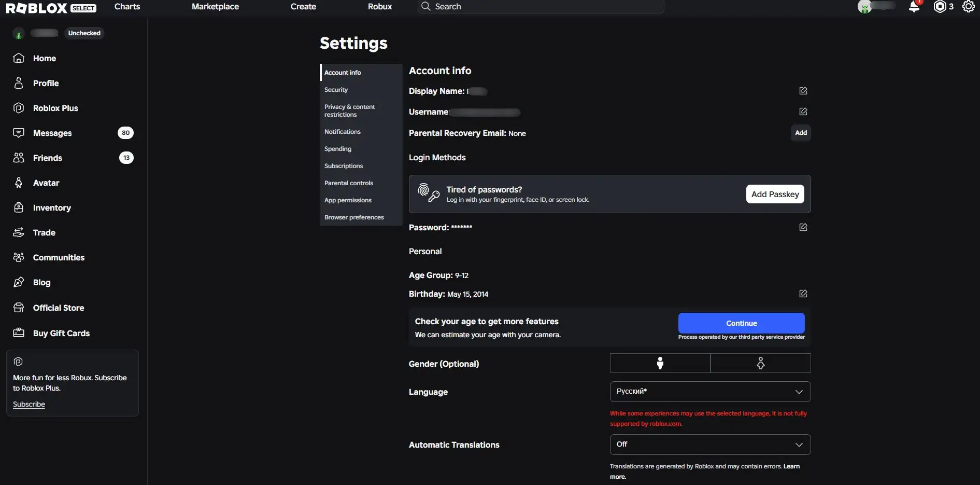Open the settings gear icon
This screenshot has height=485, width=980.
(x=968, y=6)
